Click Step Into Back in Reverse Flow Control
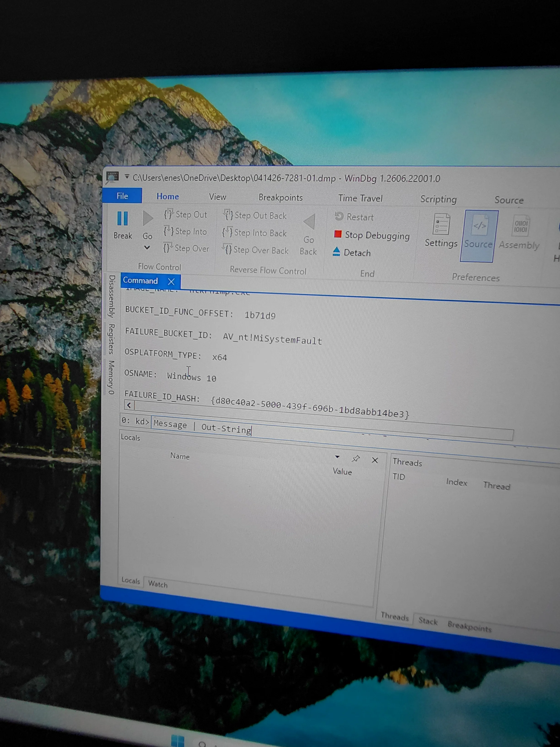The image size is (560, 747). [x=255, y=233]
